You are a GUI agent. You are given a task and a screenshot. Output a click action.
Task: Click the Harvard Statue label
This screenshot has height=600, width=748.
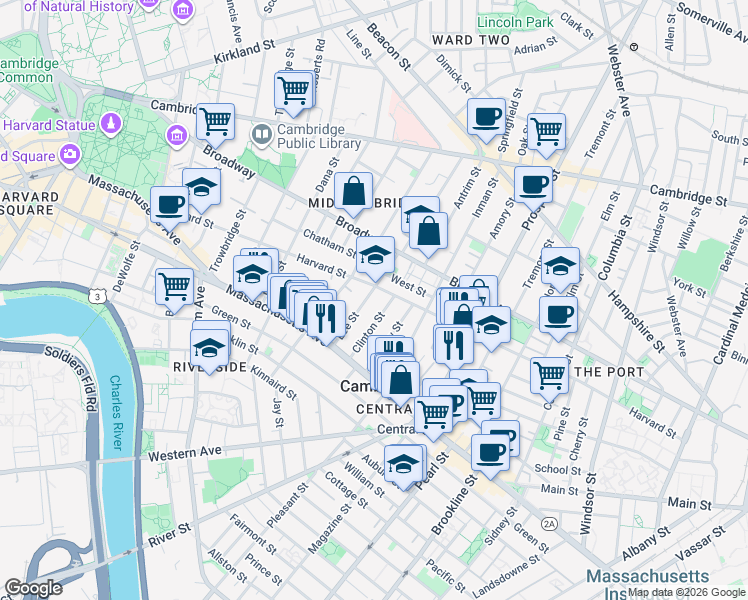[x=49, y=125]
